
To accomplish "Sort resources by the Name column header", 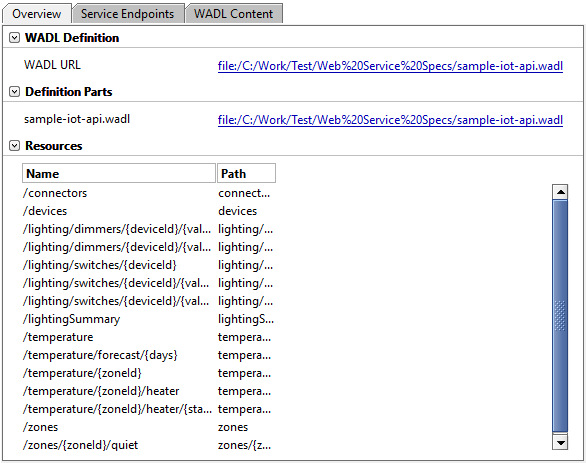I will [x=119, y=173].
